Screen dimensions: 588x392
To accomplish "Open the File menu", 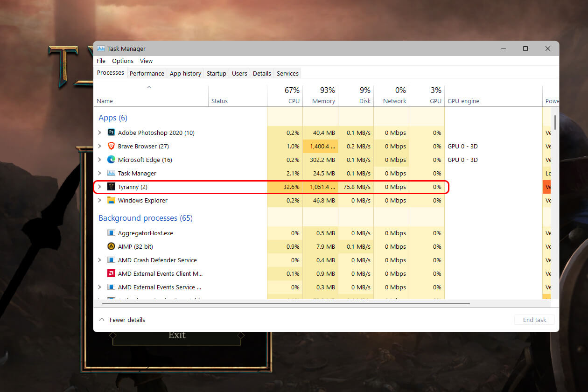I will [101, 61].
